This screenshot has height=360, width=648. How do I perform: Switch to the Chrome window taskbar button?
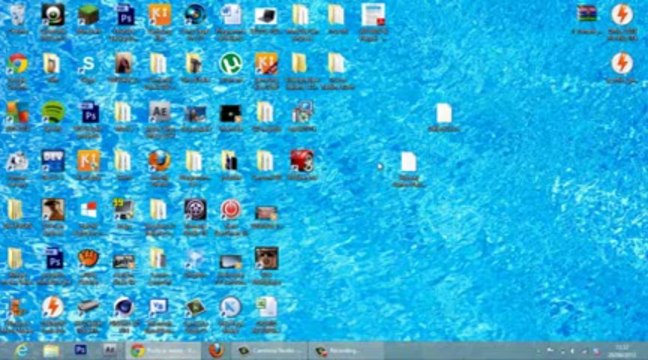(x=164, y=351)
